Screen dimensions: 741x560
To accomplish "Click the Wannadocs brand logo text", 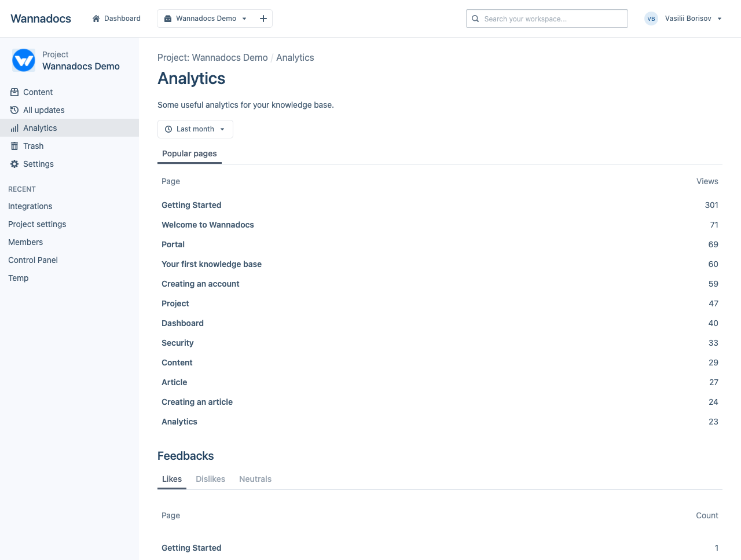I will click(41, 19).
